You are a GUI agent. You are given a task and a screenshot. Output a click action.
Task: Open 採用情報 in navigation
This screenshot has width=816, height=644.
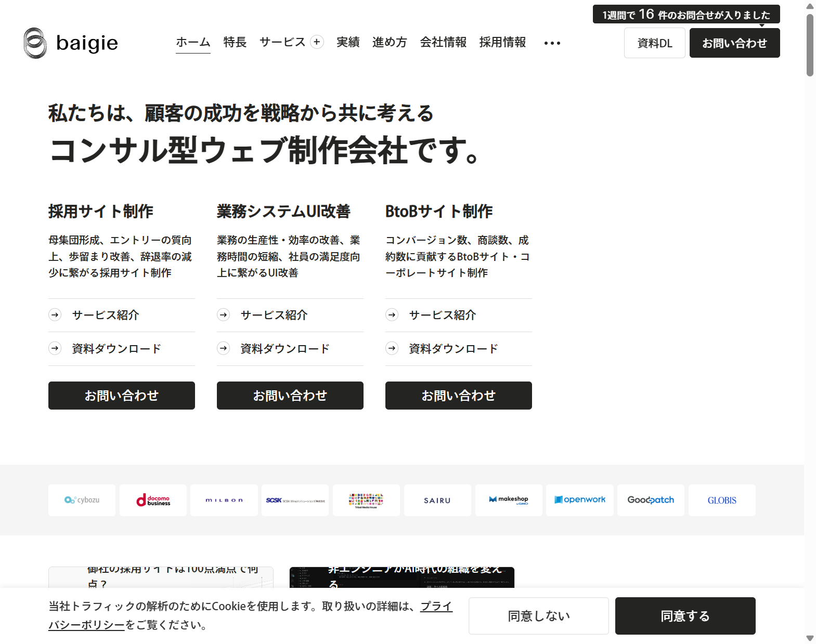pyautogui.click(x=502, y=42)
